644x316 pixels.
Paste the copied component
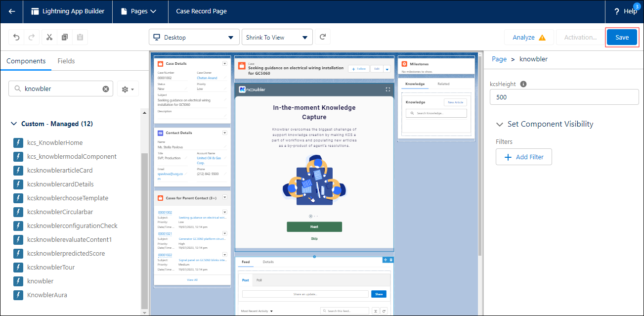[x=80, y=37]
